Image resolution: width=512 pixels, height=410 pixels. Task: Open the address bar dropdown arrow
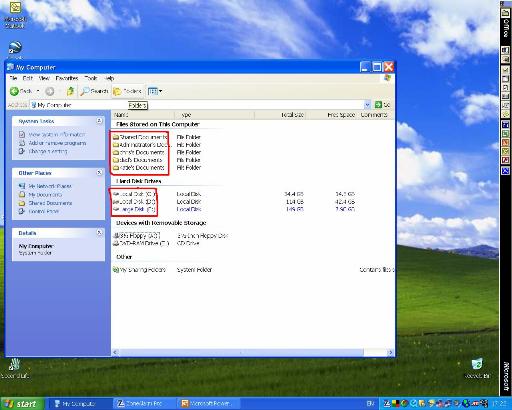367,105
